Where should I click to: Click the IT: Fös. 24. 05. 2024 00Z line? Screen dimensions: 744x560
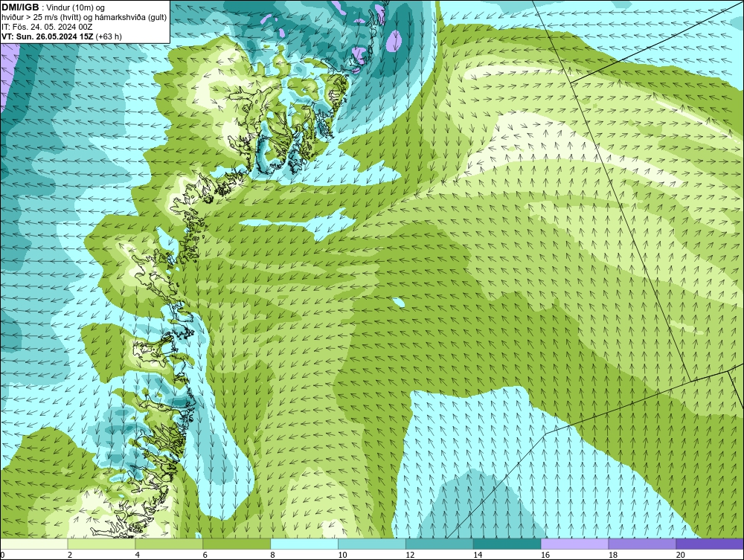coord(47,27)
